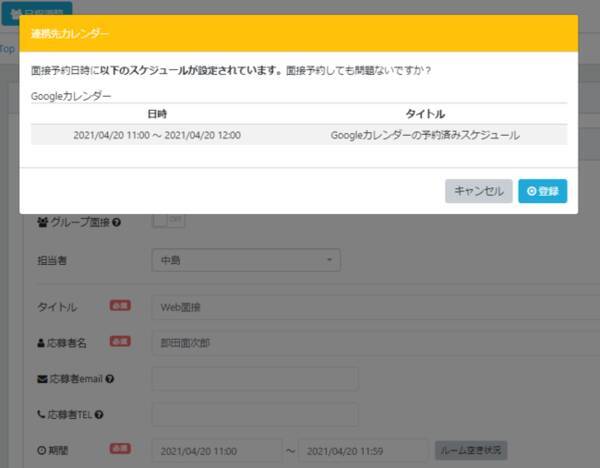Click the キャンセル button in the dialog
Image resolution: width=600 pixels, height=468 pixels.
click(478, 191)
